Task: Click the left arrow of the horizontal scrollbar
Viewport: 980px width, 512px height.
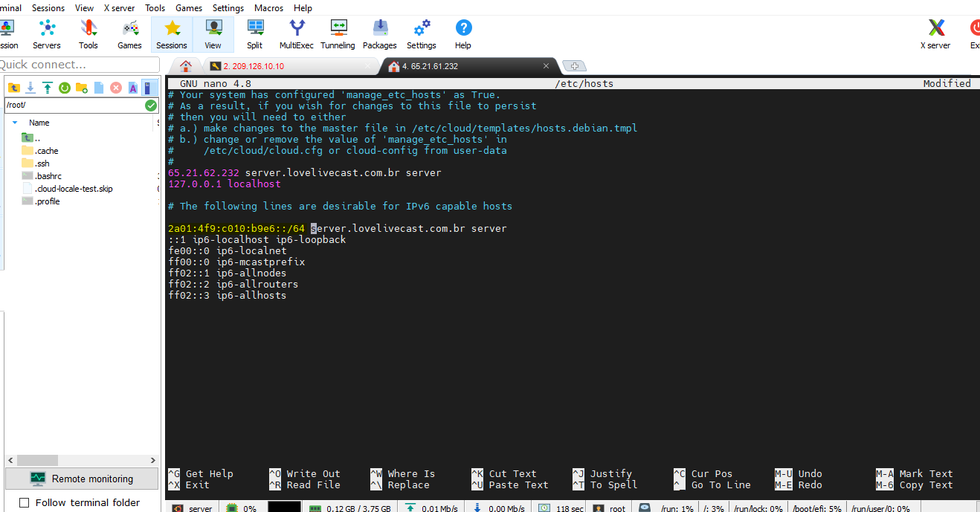Action: tap(10, 461)
